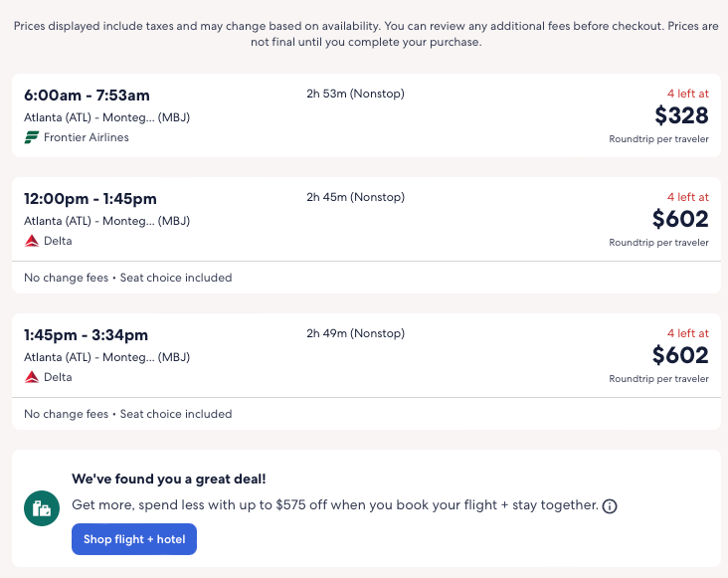
Task: Click the info icon beside flight + stay deal
Action: [x=610, y=506]
